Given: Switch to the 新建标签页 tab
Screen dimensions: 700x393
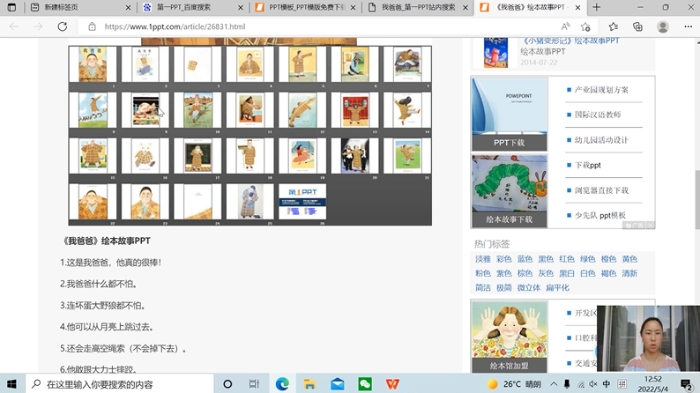Looking at the screenshot, I should (80, 7).
